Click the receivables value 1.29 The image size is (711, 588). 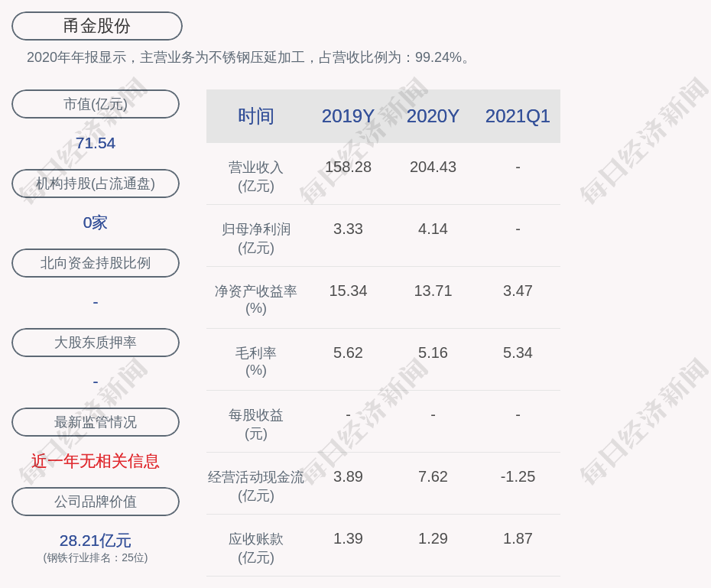coord(433,538)
